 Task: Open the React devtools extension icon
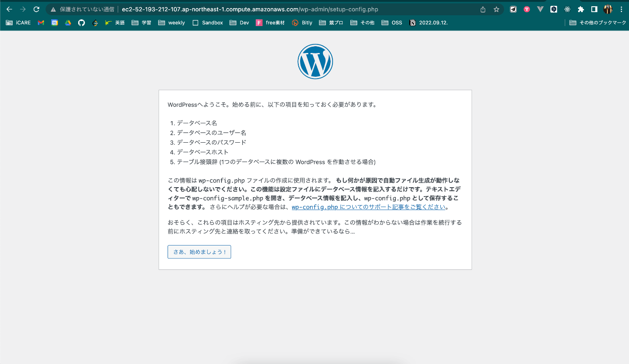pos(567,9)
